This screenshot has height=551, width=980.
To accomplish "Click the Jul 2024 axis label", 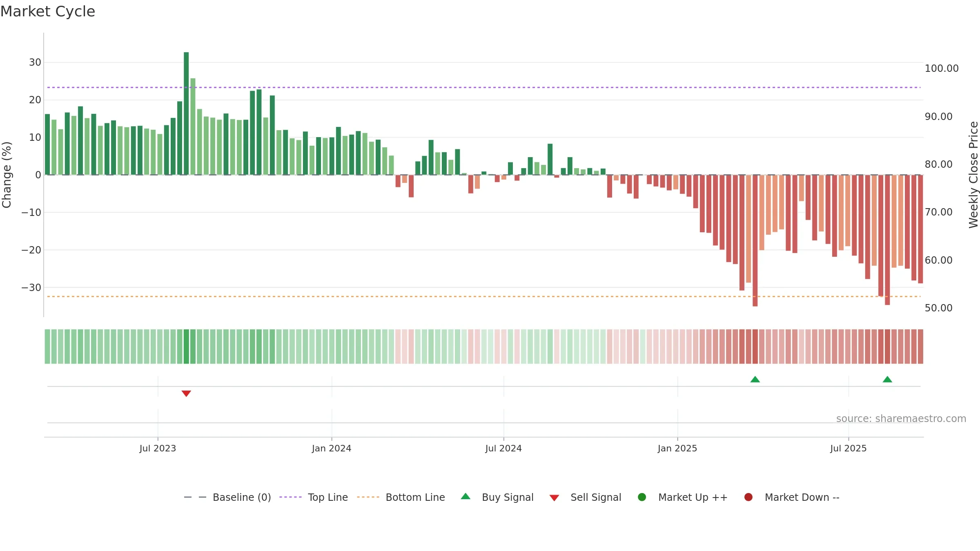I will [x=503, y=448].
